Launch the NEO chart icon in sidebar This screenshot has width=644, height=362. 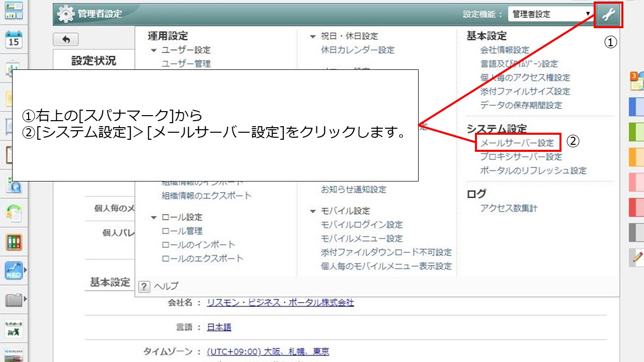click(14, 271)
